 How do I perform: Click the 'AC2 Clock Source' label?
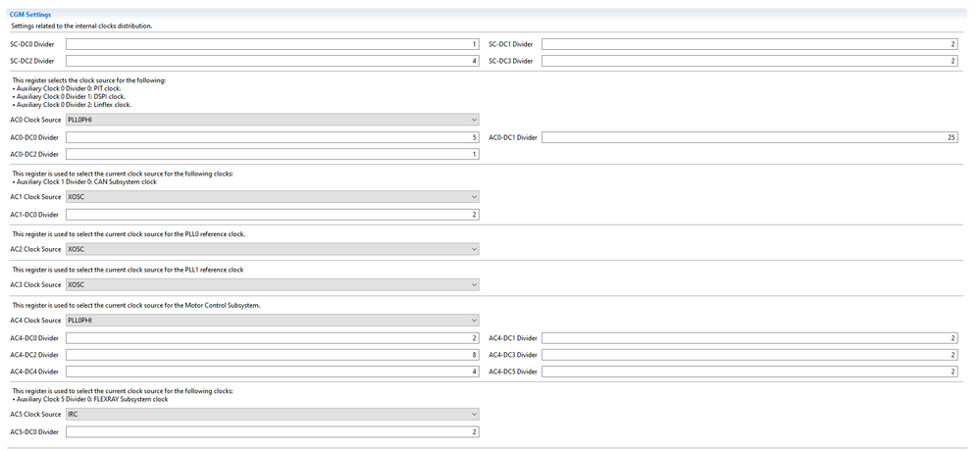click(35, 249)
